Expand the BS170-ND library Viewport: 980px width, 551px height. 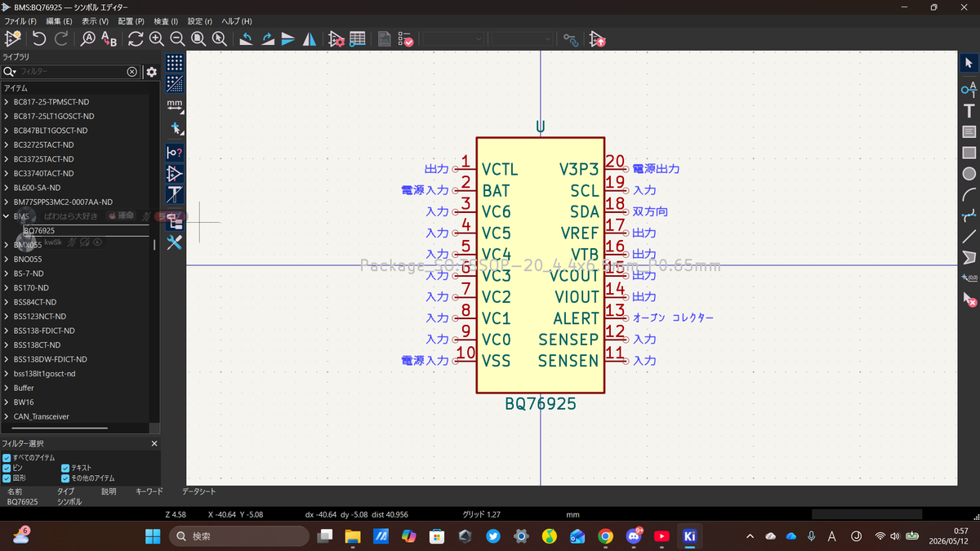pos(7,287)
